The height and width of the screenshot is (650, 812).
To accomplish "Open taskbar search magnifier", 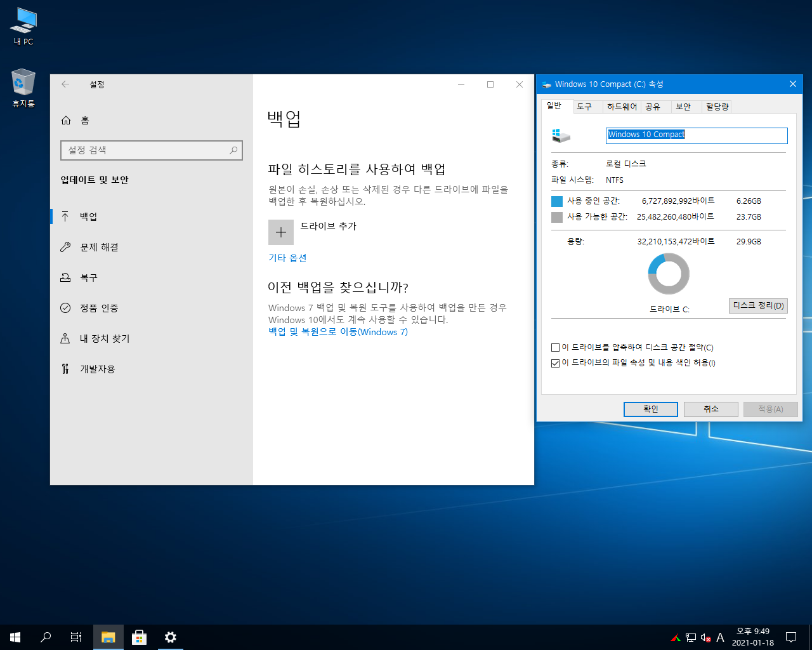I will point(46,637).
